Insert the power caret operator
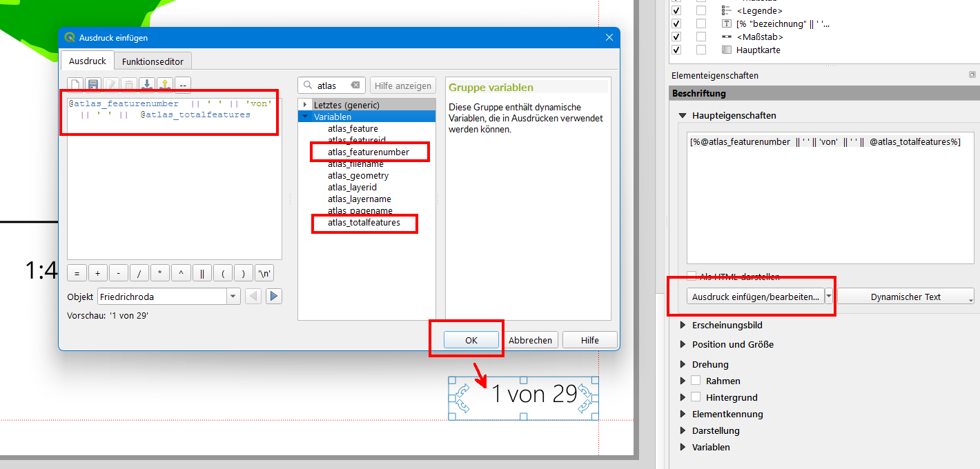Image resolution: width=980 pixels, height=469 pixels. pyautogui.click(x=181, y=273)
